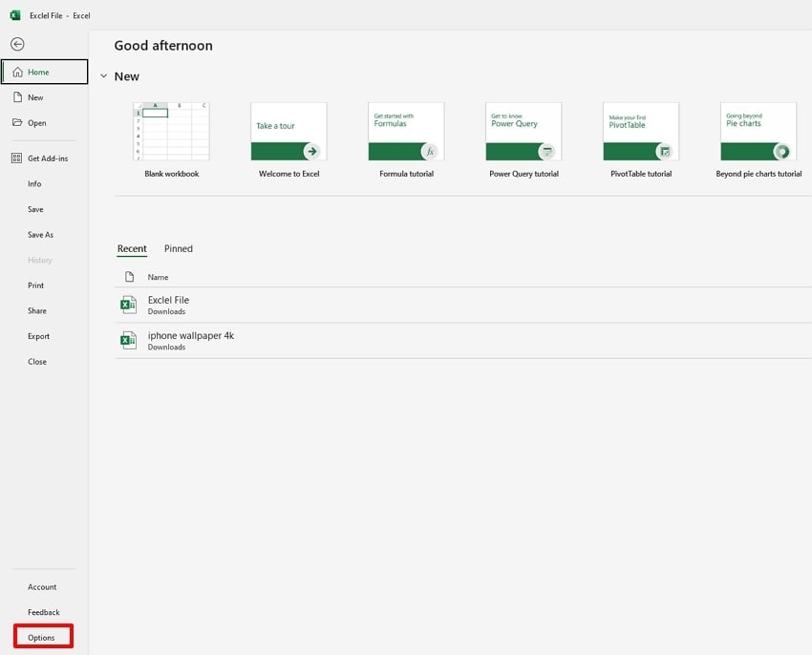The height and width of the screenshot is (655, 812).
Task: Click the Welcome to Excel label
Action: coord(288,174)
